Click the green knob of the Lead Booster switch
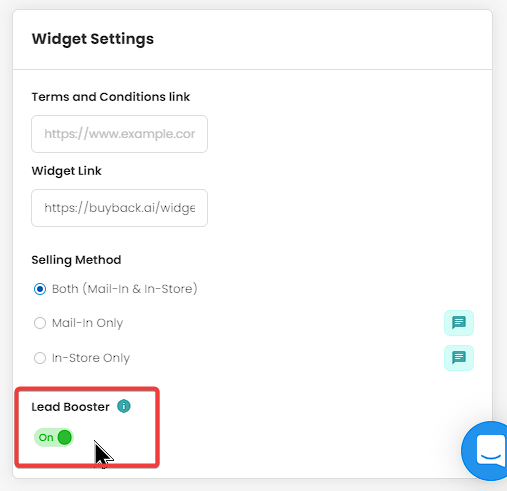 coord(65,437)
